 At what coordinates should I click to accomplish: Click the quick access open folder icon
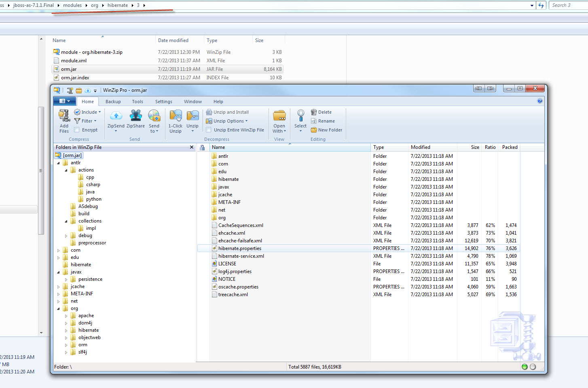(79, 90)
